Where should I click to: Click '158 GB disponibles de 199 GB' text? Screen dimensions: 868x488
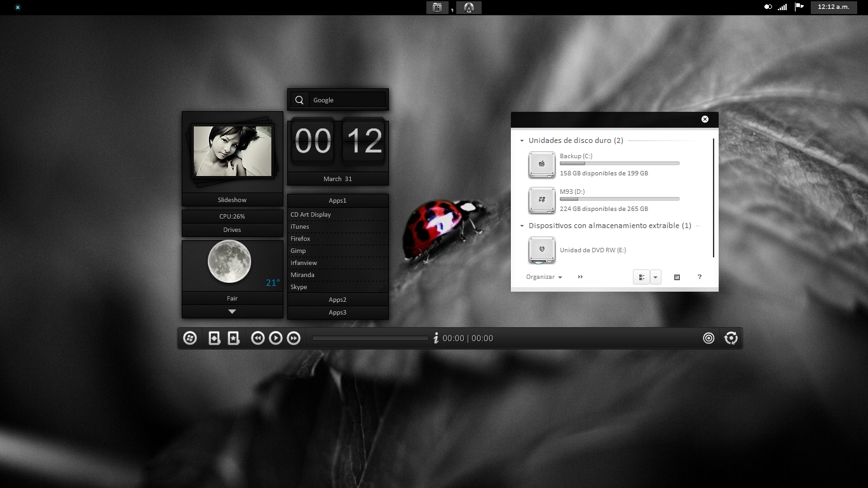tap(604, 173)
